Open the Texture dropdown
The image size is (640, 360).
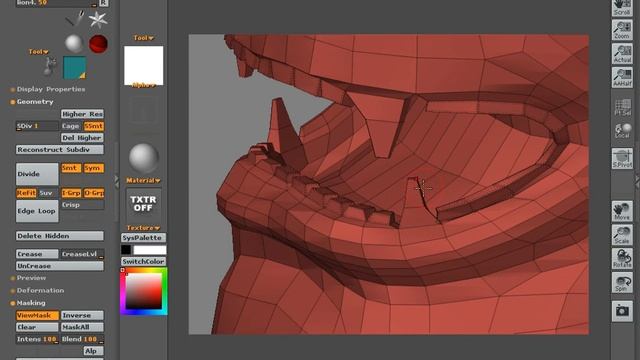click(x=143, y=228)
